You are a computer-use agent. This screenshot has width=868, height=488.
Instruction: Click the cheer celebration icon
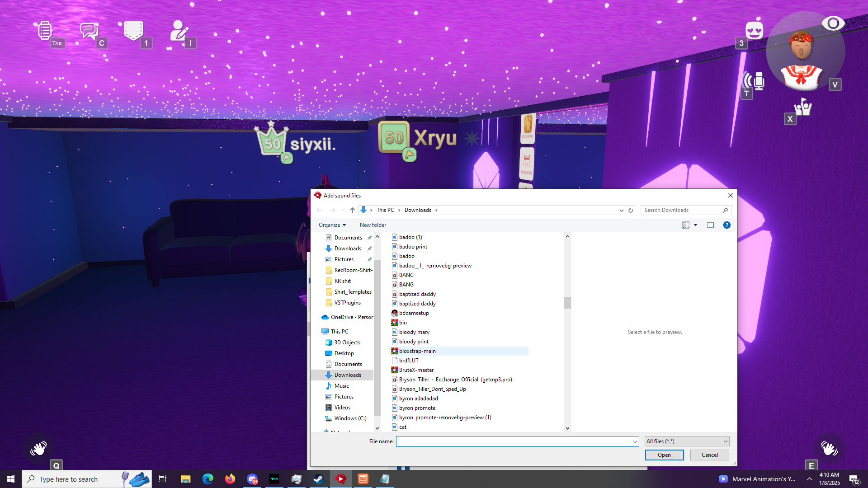(803, 108)
